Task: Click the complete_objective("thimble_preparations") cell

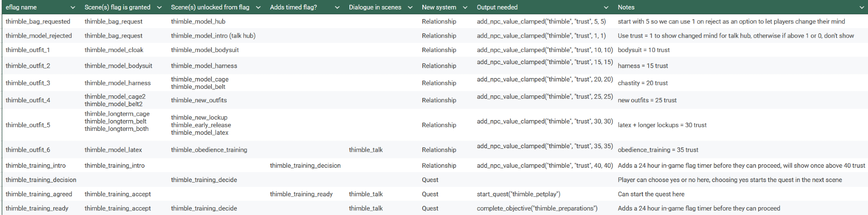Action: (537, 208)
